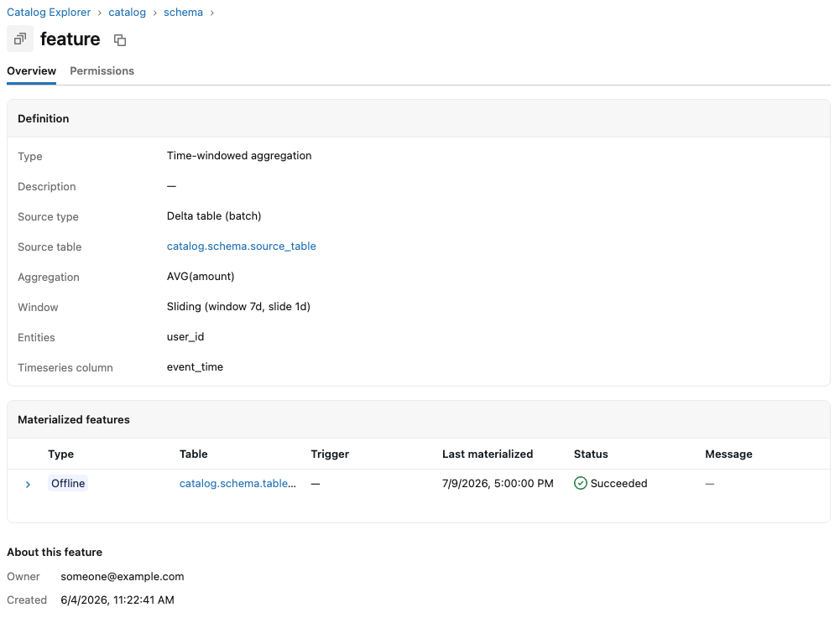Open the schema breadcrumb link
Image resolution: width=840 pixels, height=623 pixels.
pos(183,13)
